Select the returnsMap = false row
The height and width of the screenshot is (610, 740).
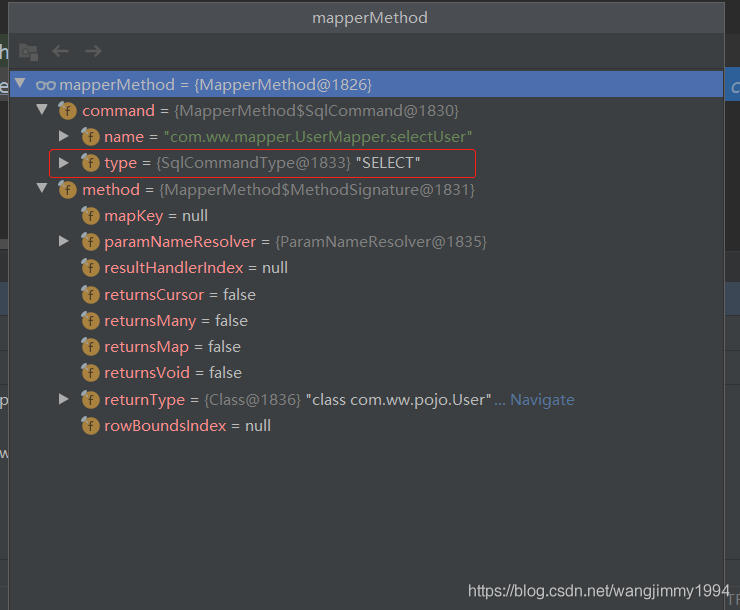(x=366, y=347)
